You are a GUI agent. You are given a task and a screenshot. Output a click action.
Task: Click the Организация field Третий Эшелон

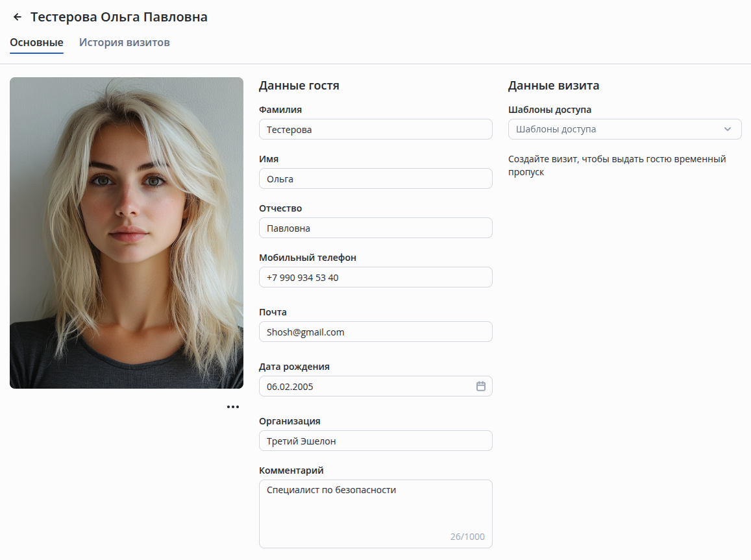click(x=375, y=441)
